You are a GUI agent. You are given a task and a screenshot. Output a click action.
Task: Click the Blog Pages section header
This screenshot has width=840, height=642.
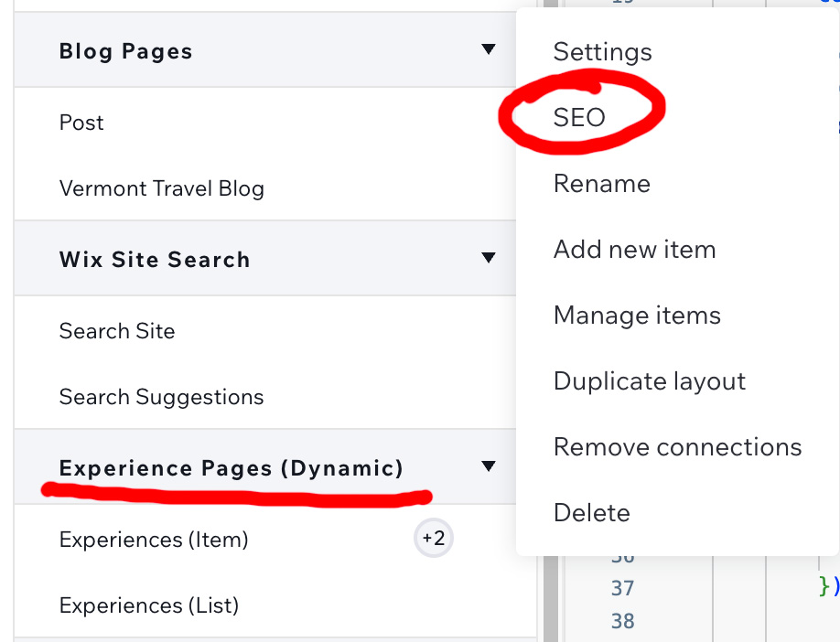(126, 51)
